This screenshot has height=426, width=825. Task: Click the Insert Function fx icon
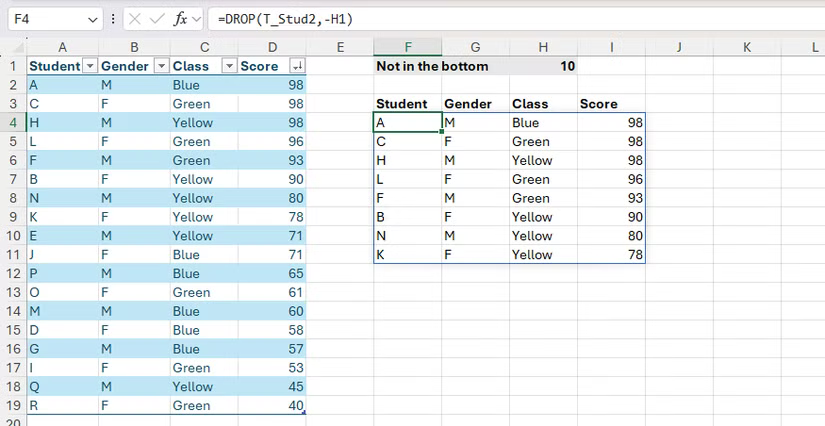click(x=180, y=19)
